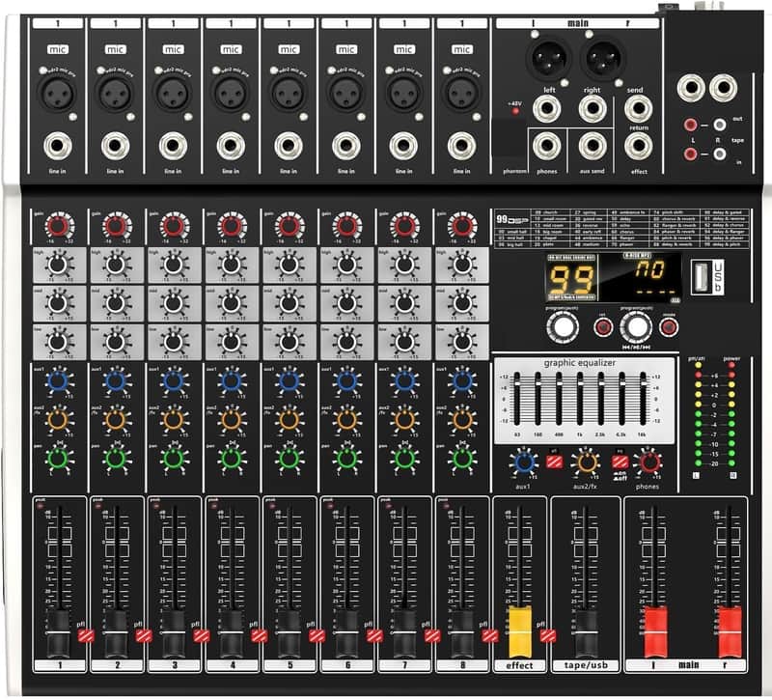Click the round red button left of the right program knob
The height and width of the screenshot is (700, 772).
click(603, 327)
